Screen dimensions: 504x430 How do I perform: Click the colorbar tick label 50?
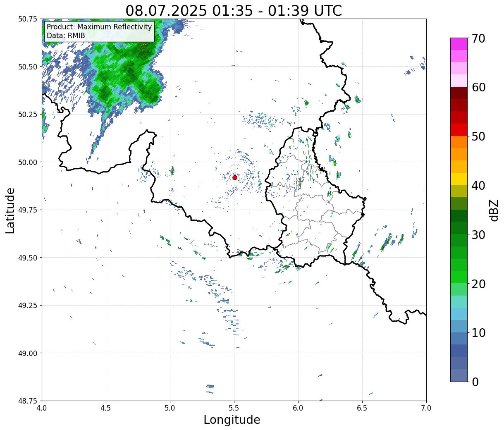point(478,136)
